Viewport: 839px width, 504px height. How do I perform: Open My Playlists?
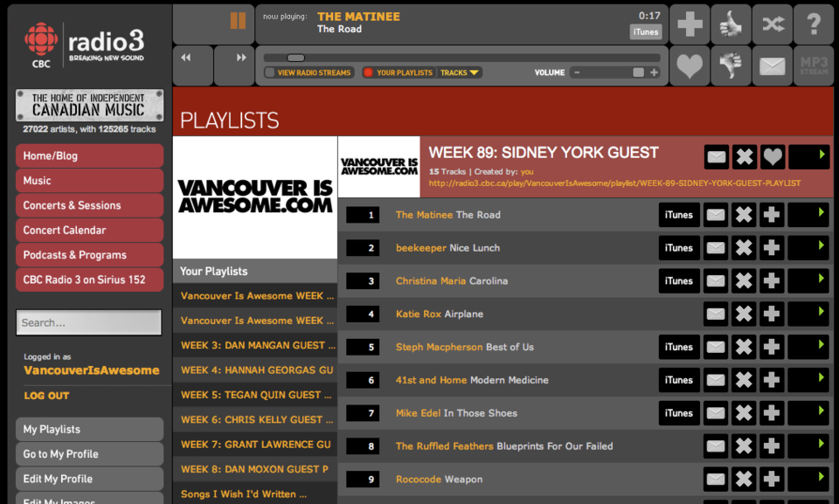89,429
